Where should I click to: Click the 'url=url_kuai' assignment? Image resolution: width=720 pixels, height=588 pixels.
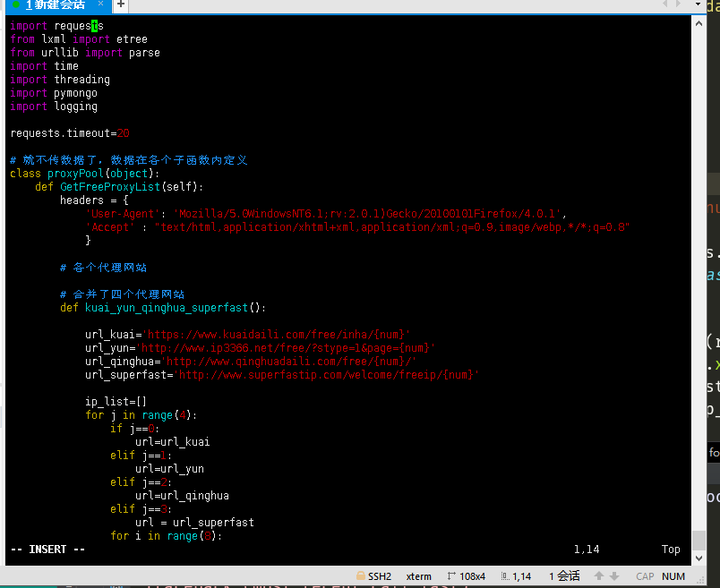(x=172, y=442)
